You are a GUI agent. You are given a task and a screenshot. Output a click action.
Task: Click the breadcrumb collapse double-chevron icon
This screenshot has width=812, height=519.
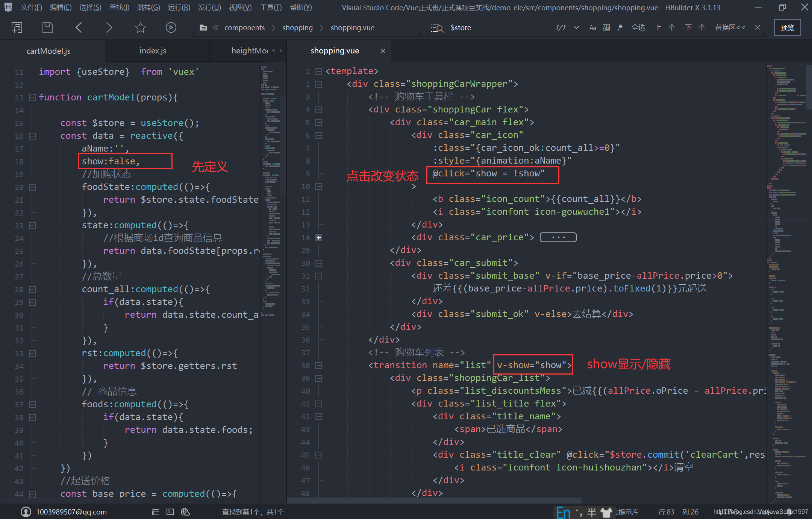pyautogui.click(x=216, y=27)
